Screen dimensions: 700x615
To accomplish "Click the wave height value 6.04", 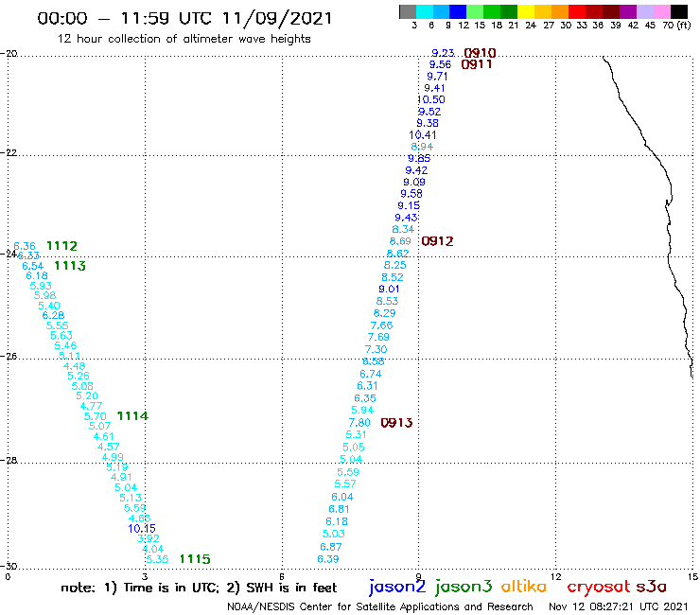I will [342, 497].
